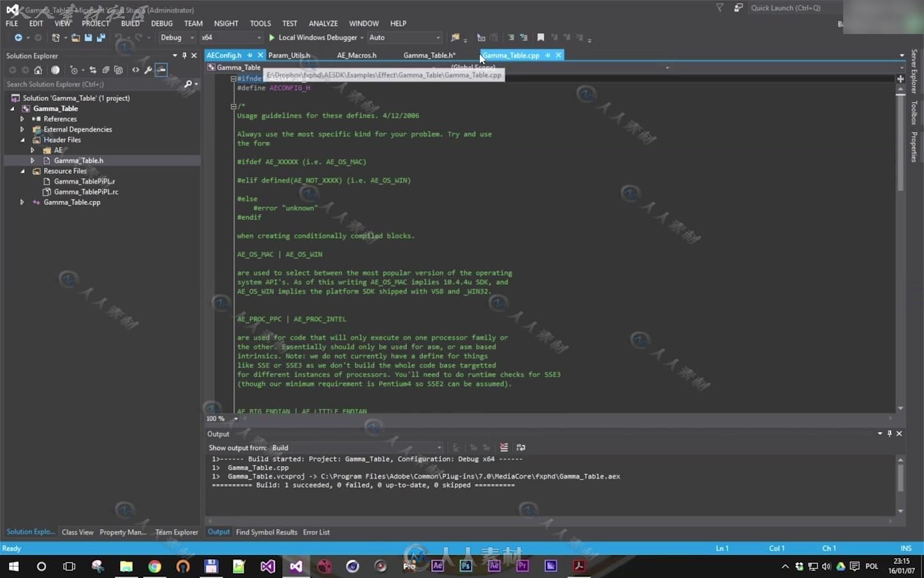
Task: Expand External Dependencies node
Action: pos(22,129)
